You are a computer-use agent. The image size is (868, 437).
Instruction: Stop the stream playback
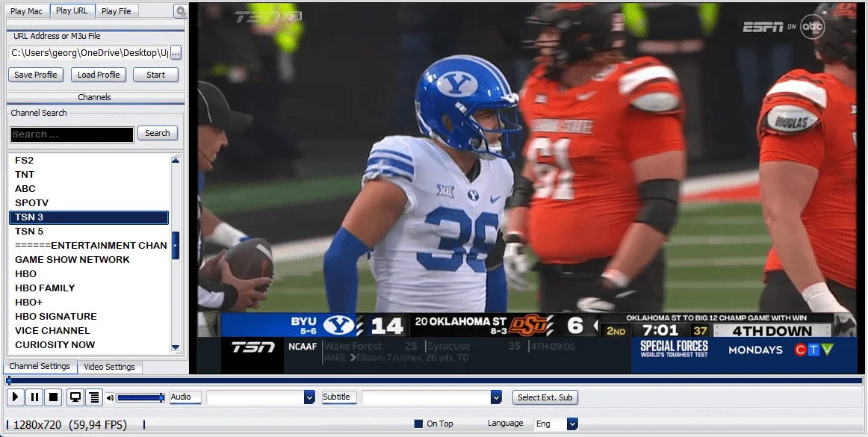pyautogui.click(x=53, y=397)
